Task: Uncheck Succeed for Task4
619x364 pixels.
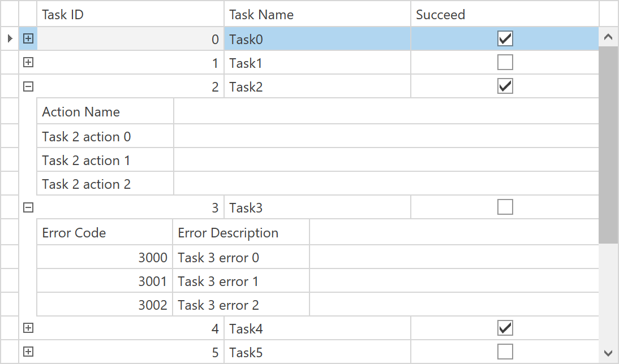Action: pyautogui.click(x=505, y=328)
